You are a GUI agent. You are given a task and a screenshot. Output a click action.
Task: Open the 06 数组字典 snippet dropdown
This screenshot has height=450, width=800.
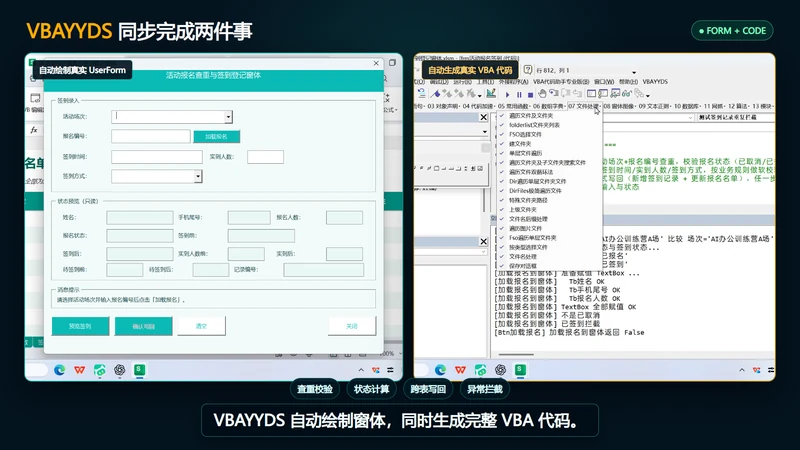[x=548, y=106]
